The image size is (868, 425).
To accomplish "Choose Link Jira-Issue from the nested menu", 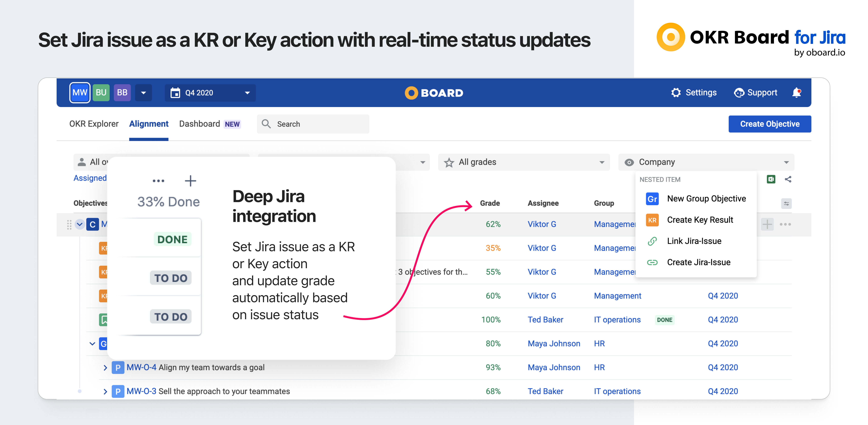I will pos(694,241).
